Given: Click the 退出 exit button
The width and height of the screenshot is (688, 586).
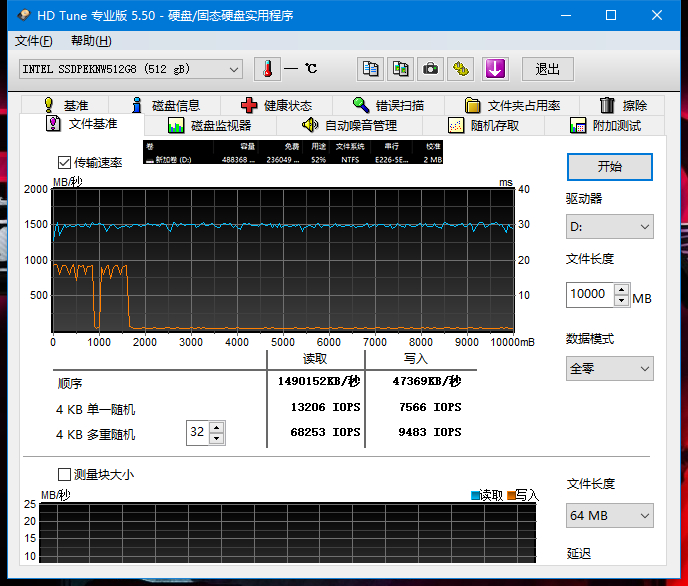Looking at the screenshot, I should (547, 69).
